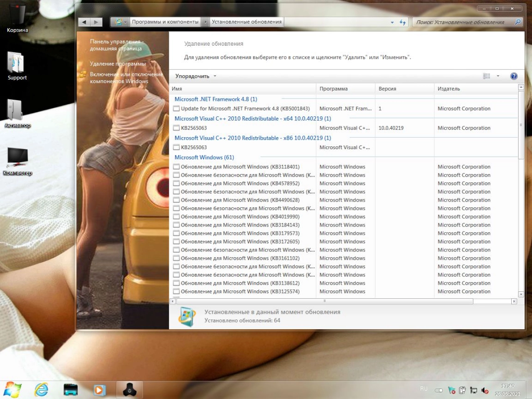Open the Активатор desktop icon
This screenshot has width=532, height=399.
[17, 113]
